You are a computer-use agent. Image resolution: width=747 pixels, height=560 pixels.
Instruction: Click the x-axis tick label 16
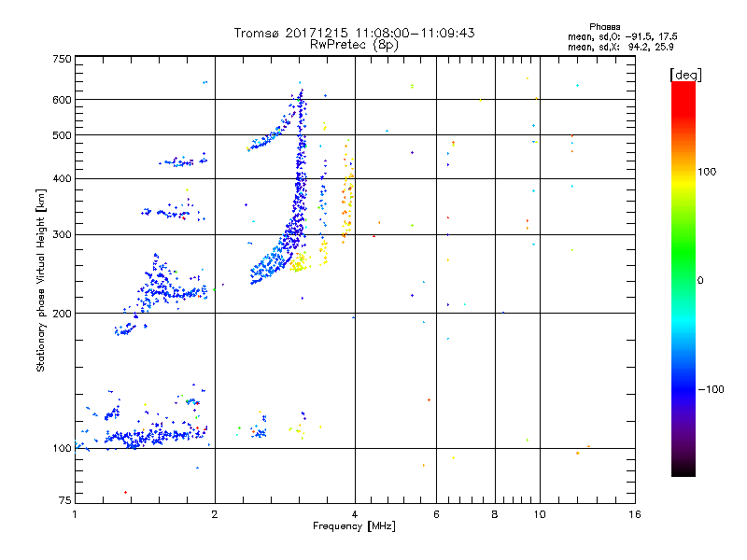[x=635, y=514]
